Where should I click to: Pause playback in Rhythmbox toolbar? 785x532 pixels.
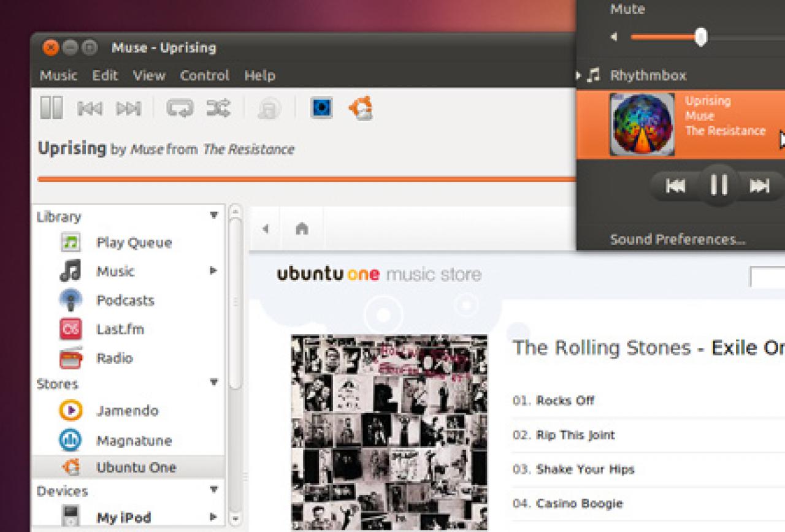point(52,108)
